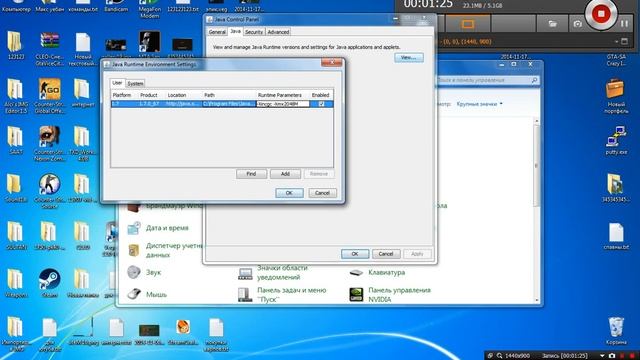Screen dimensions: 640x360
Task: Open the General tab in Java Control Panel
Action: [217, 32]
